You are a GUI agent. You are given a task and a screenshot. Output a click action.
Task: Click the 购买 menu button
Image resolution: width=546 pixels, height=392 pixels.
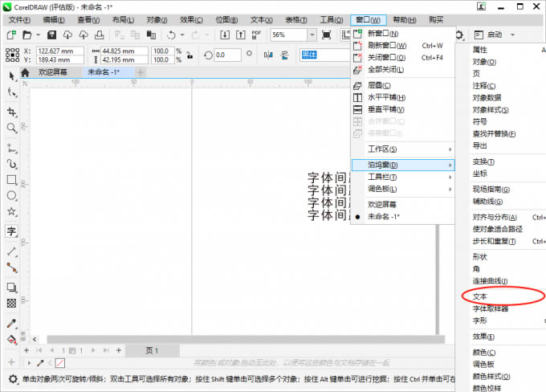436,20
